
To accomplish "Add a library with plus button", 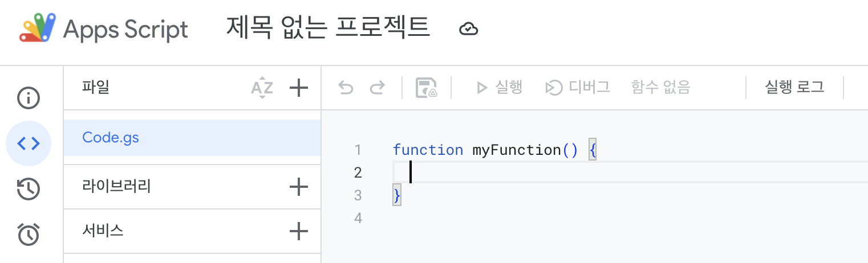I will (x=299, y=186).
